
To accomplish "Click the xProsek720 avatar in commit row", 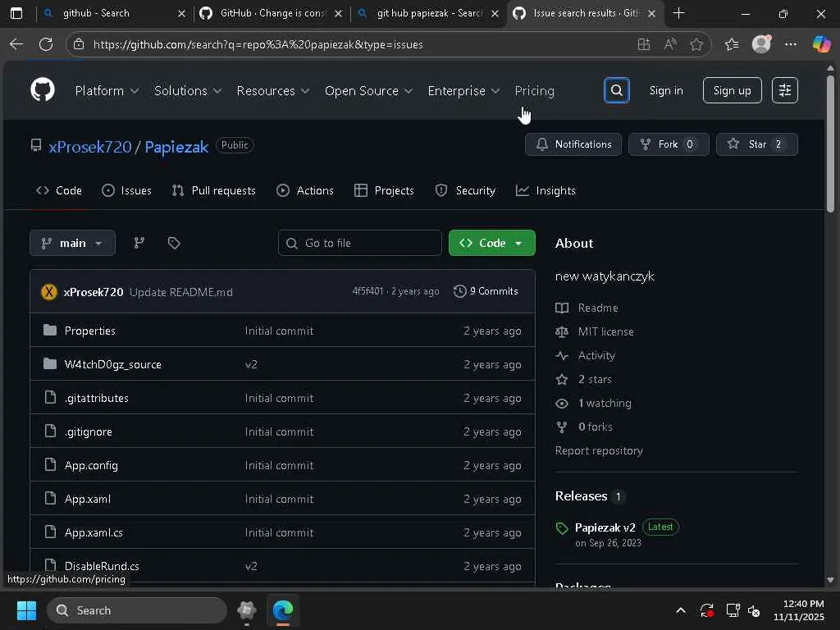I will point(49,292).
